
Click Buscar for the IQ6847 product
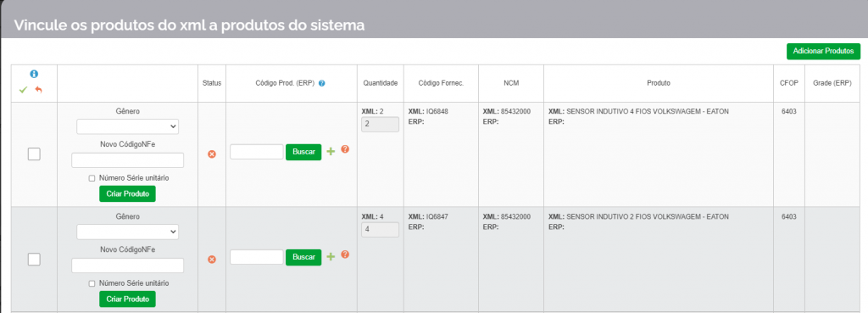click(303, 257)
